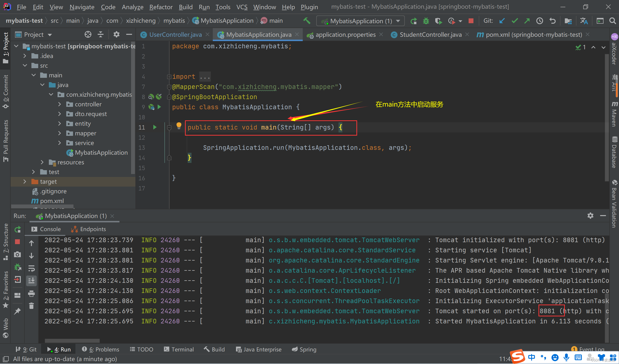The width and height of the screenshot is (619, 364).
Task: Open the Problems tool window
Action: 100,349
